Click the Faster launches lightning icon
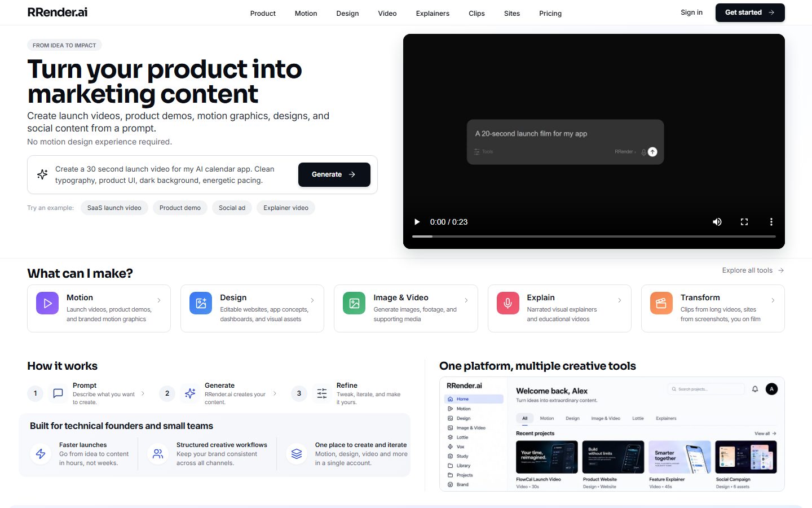The width and height of the screenshot is (812, 508). 41,454
